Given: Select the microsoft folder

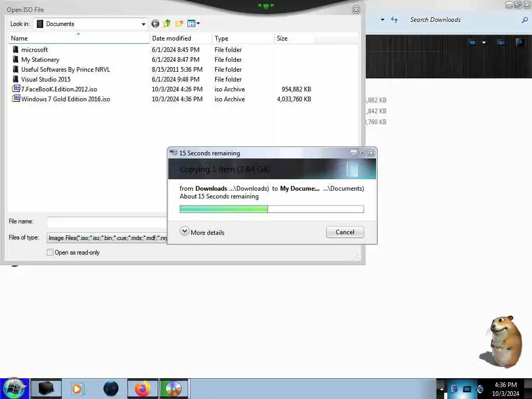Looking at the screenshot, I should (34, 50).
